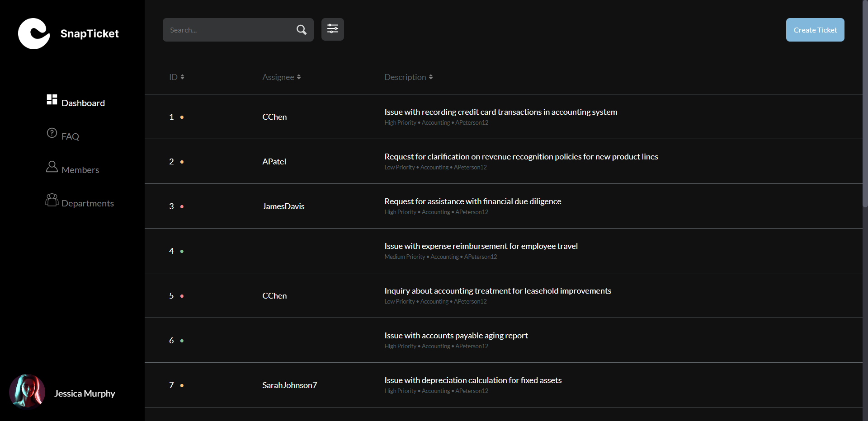The image size is (868, 421).
Task: Click the Departments group icon
Action: coord(52,200)
